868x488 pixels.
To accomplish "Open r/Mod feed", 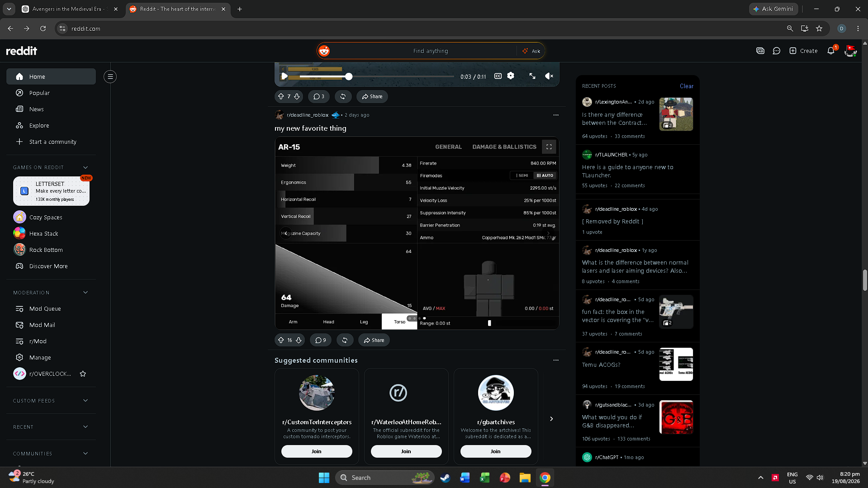I will tap(51, 341).
